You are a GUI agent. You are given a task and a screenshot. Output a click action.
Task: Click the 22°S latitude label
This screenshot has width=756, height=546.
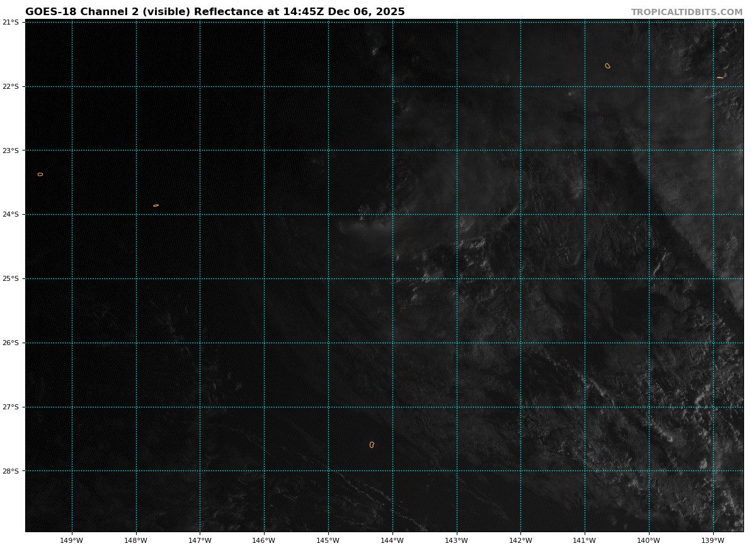11,86
